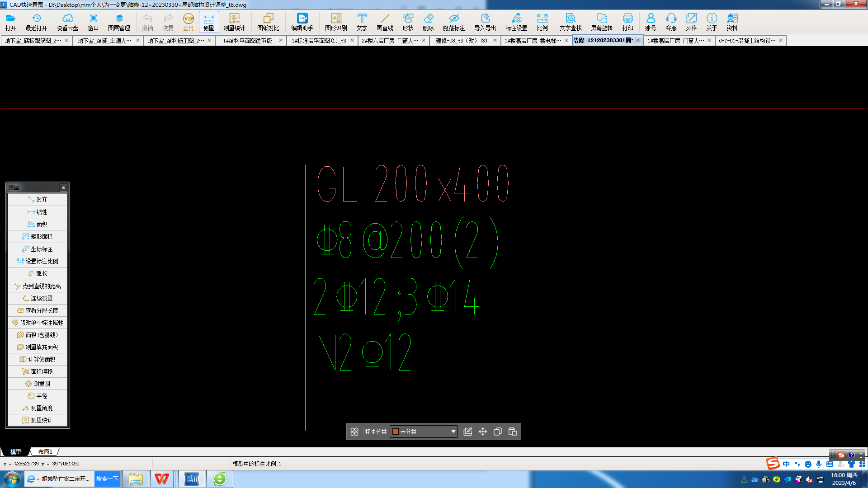The image size is (868, 488).
Task: Close the 1#标准层平面图(1)_t3 tab
Action: (352, 41)
